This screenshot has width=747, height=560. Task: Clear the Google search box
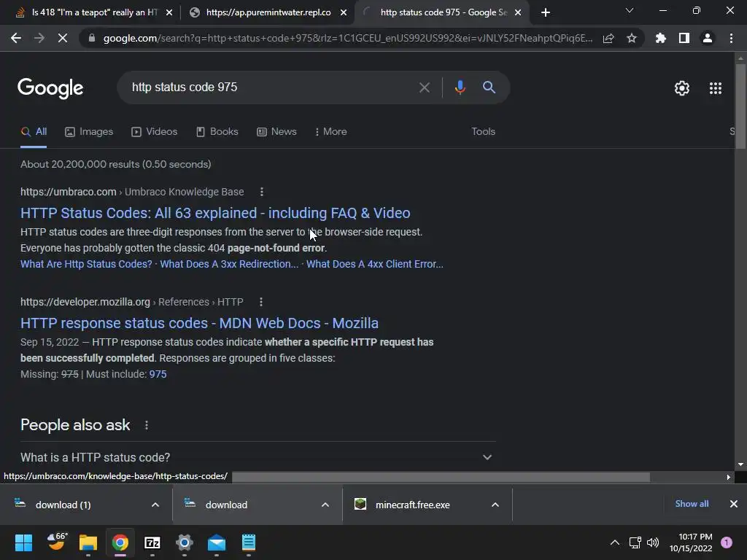424,87
